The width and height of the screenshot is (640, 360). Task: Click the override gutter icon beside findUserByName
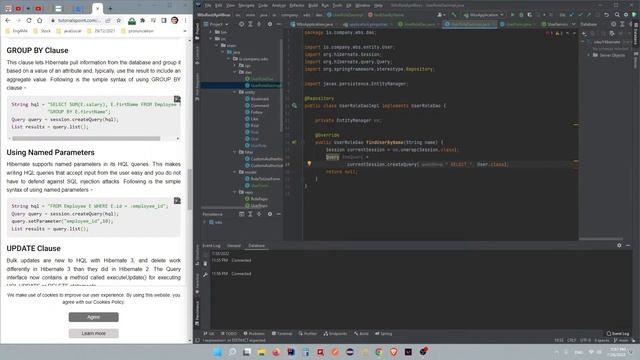coord(293,142)
